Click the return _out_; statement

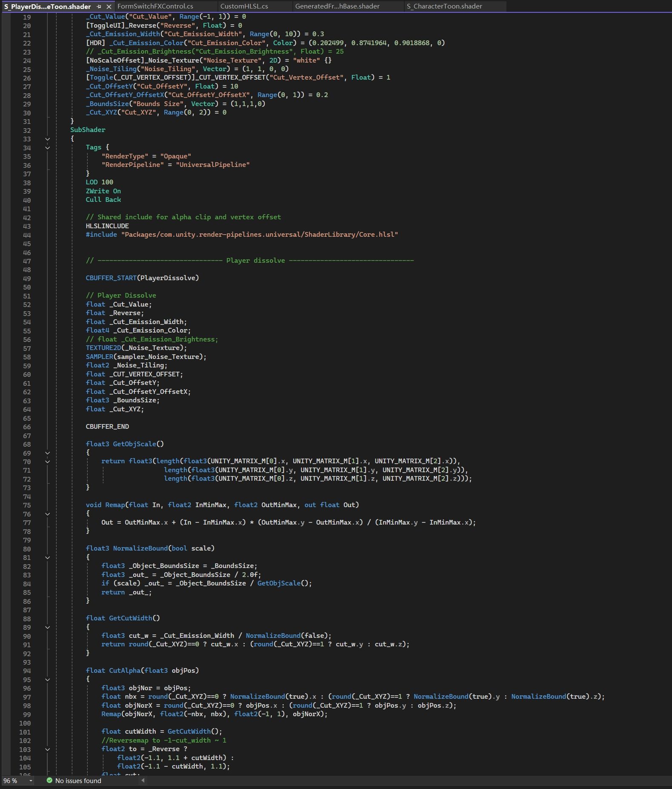[x=126, y=592]
